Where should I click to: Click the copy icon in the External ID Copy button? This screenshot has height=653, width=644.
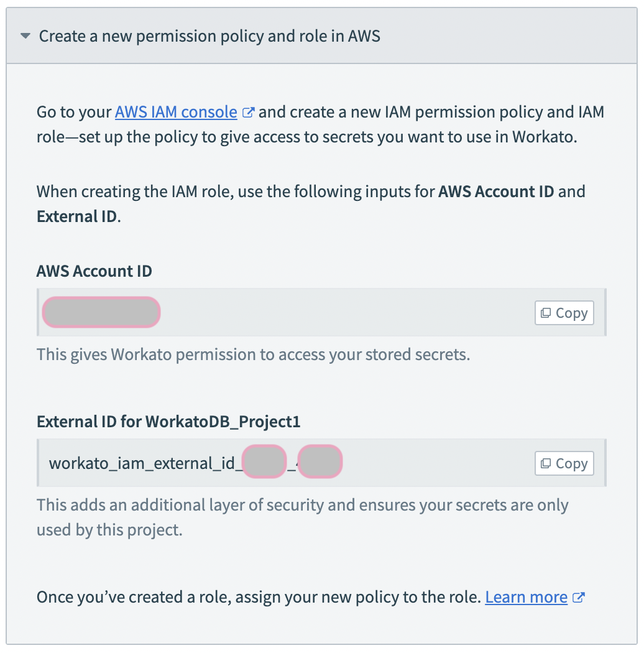click(547, 463)
